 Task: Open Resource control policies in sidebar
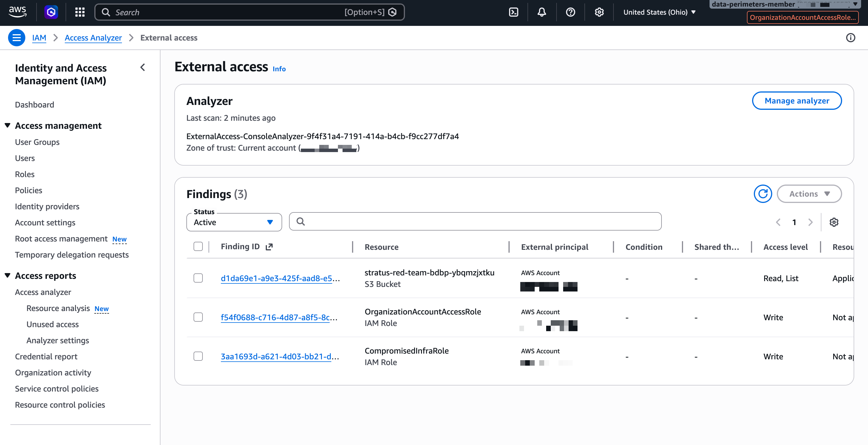coord(60,405)
